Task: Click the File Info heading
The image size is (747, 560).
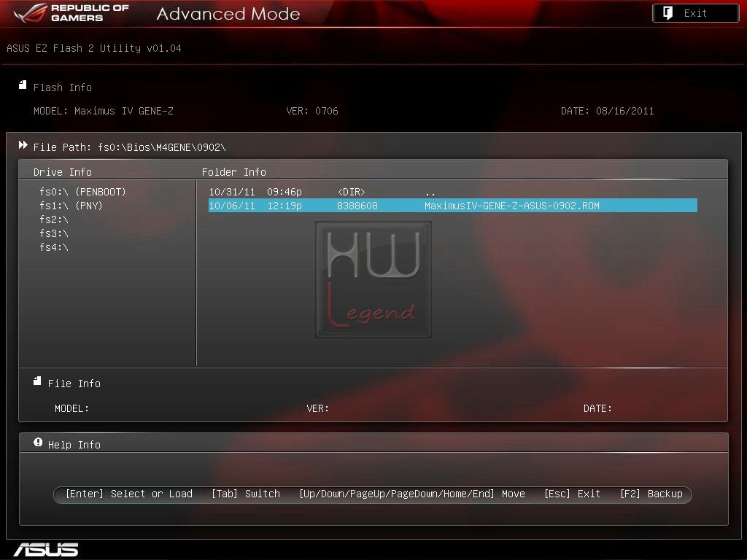Action: click(74, 384)
